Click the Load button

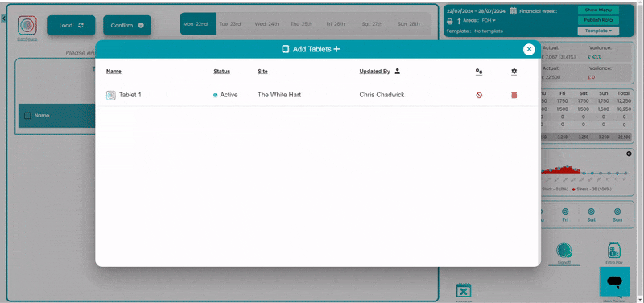(72, 26)
